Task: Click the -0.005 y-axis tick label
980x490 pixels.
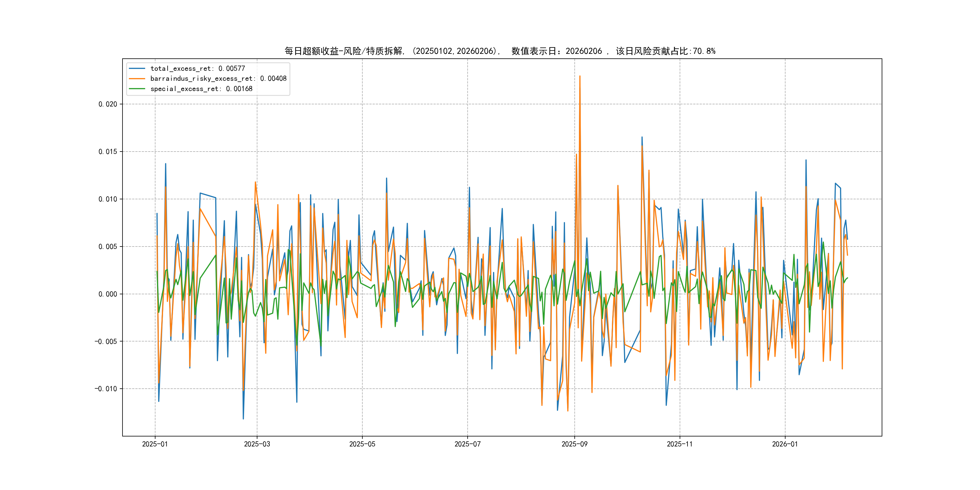Action: (x=106, y=341)
